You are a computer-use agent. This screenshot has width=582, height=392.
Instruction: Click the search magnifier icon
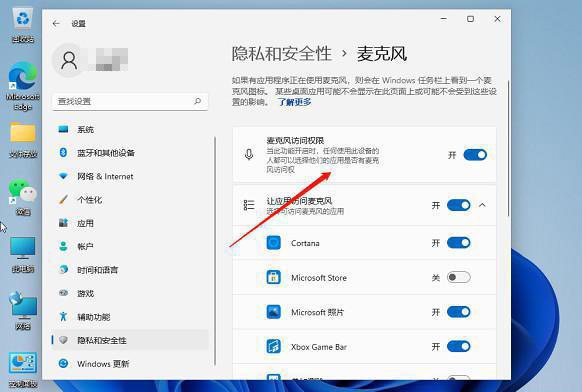[198, 101]
